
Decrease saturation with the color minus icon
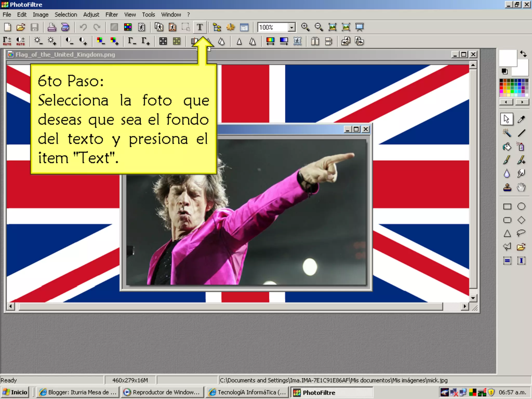101,41
